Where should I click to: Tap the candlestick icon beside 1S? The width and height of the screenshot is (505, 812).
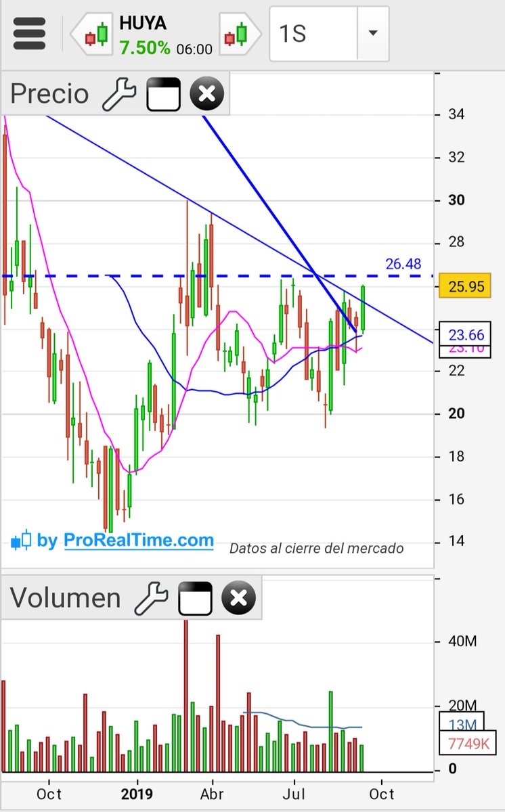click(242, 34)
